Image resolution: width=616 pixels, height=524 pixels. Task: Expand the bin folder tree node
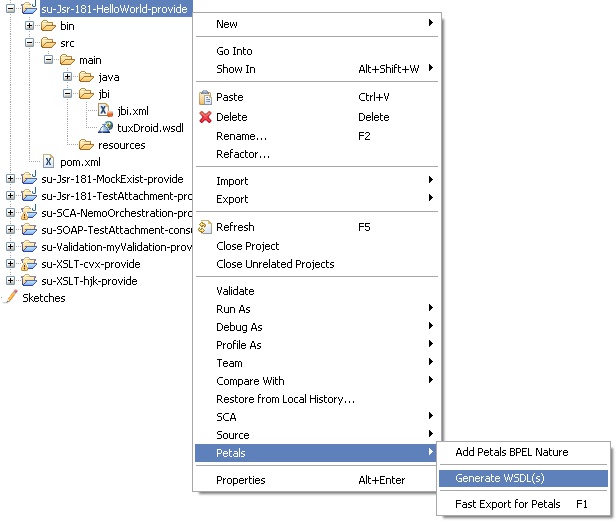click(x=30, y=26)
